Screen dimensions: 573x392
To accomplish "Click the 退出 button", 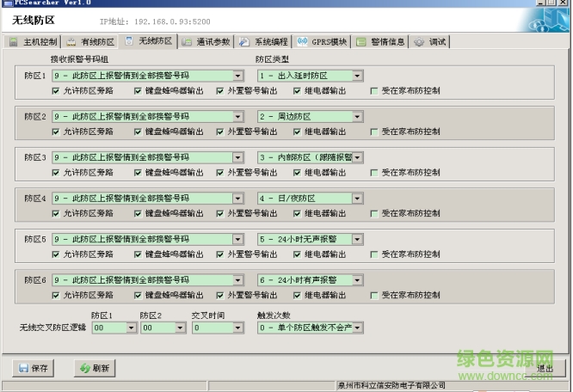I will click(x=544, y=368).
